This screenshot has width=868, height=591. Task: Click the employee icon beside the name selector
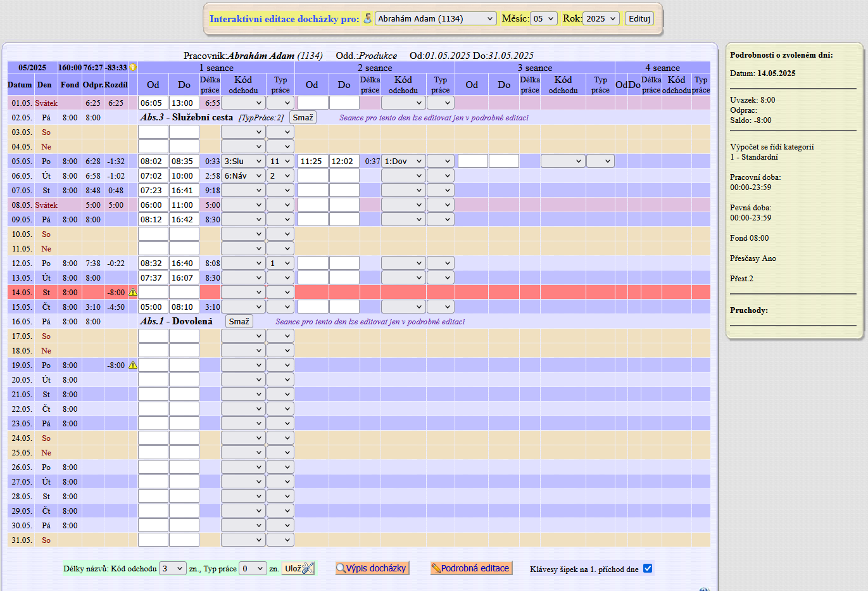tap(367, 18)
